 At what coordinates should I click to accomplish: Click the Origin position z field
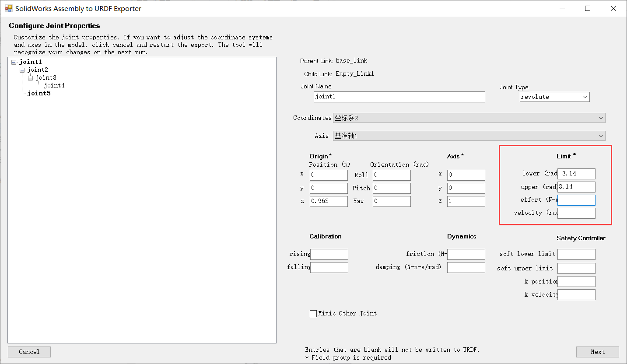(329, 201)
